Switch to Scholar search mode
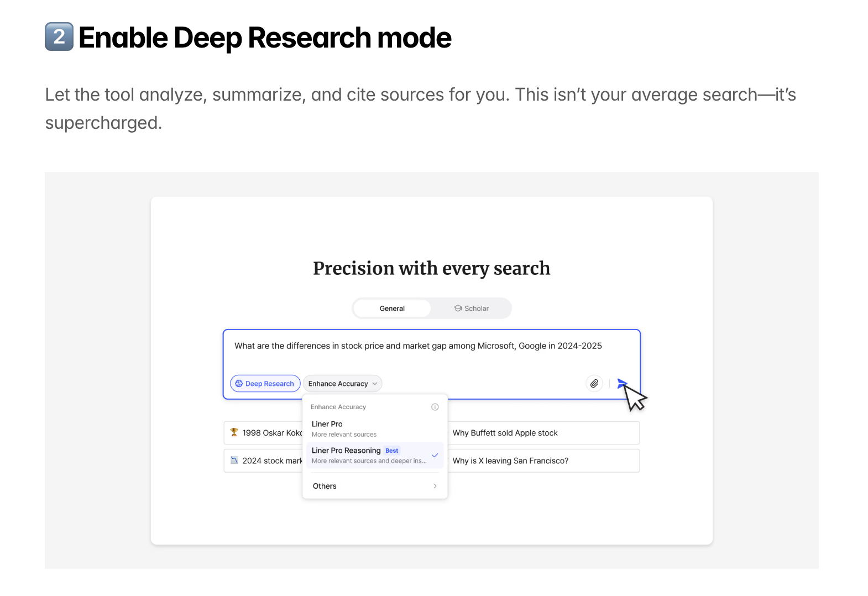 tap(471, 309)
